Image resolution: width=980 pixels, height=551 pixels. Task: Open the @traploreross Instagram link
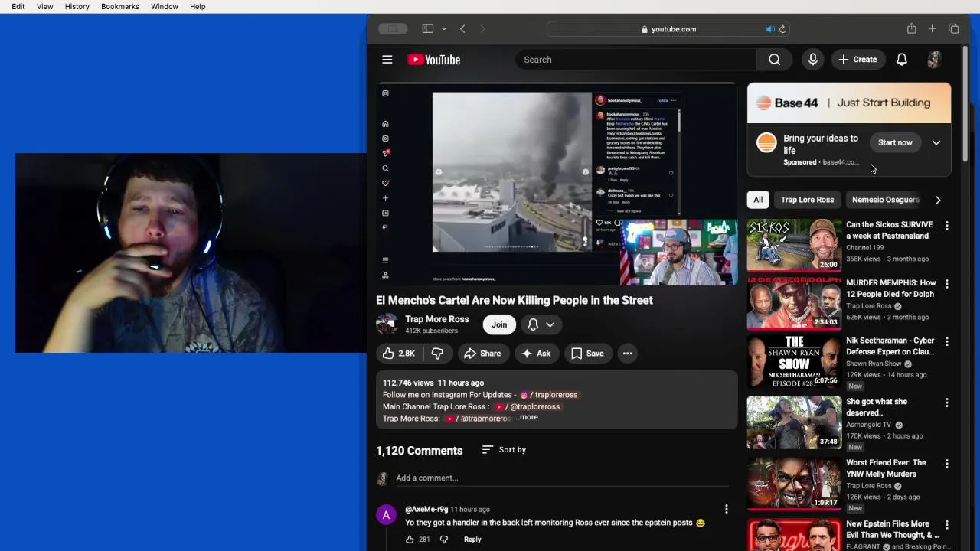pyautogui.click(x=549, y=395)
